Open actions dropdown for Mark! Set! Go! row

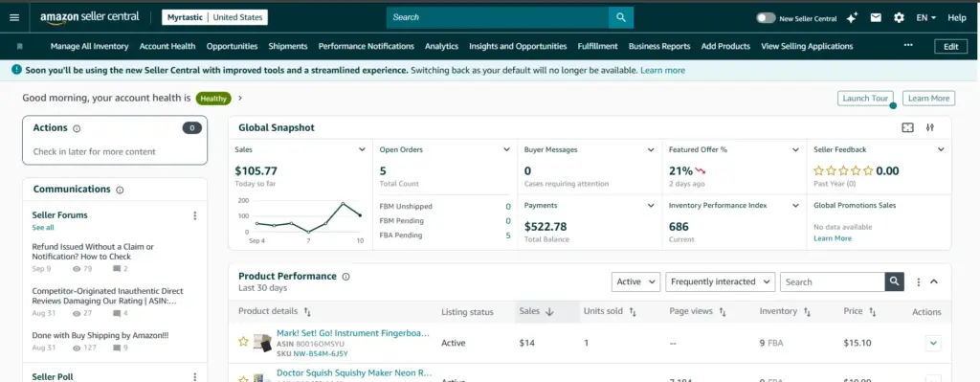933,344
